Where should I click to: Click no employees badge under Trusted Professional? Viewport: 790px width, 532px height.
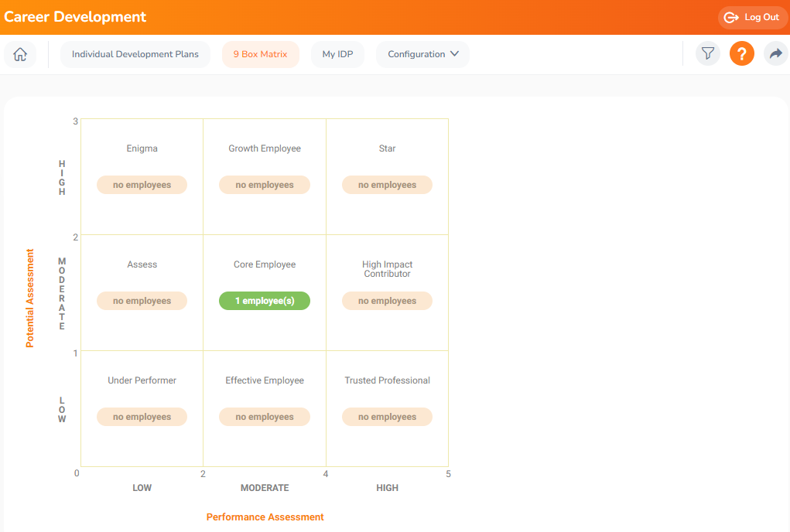[387, 417]
